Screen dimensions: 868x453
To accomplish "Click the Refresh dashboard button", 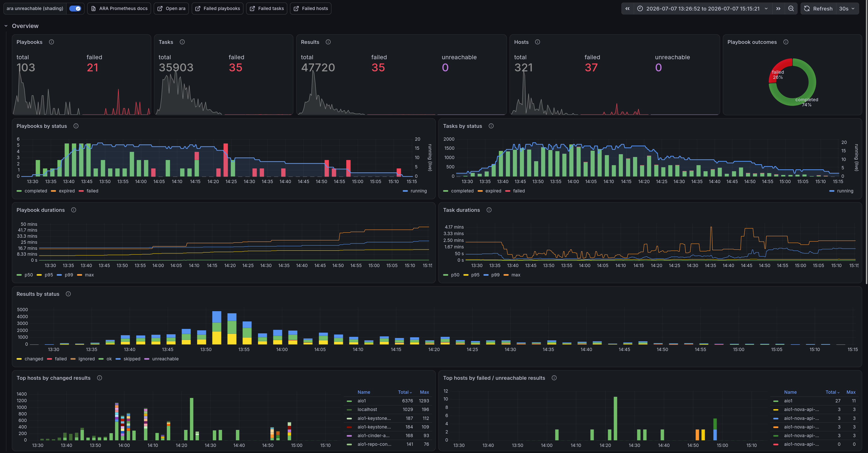I will pyautogui.click(x=818, y=8).
